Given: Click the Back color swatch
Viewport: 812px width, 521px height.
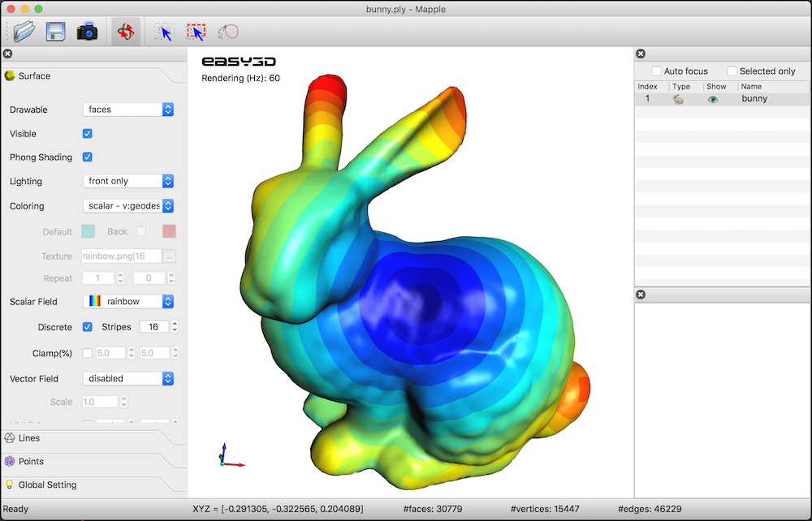Looking at the screenshot, I should (x=170, y=231).
